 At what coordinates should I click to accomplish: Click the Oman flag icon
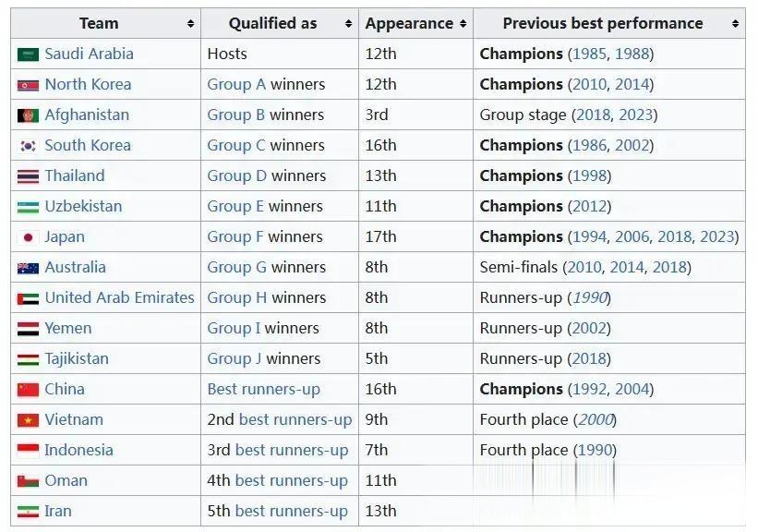click(x=28, y=480)
